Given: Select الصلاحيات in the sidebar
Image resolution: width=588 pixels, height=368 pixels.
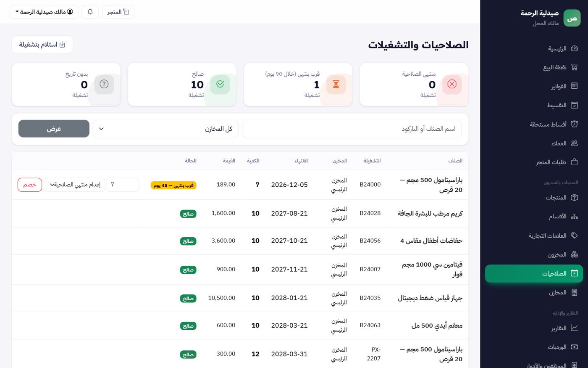Looking at the screenshot, I should [x=534, y=273].
